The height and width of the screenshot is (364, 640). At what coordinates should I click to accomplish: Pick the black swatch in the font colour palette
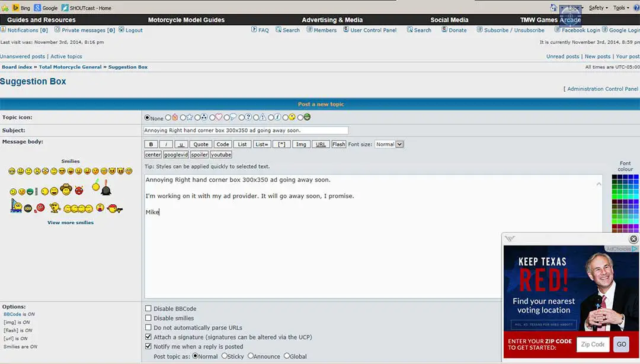pos(615,178)
